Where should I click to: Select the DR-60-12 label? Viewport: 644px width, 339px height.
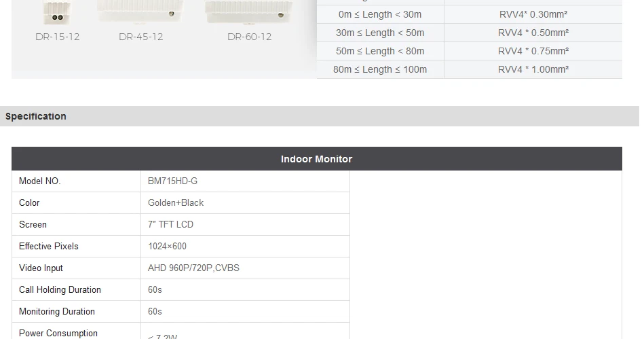tap(250, 37)
